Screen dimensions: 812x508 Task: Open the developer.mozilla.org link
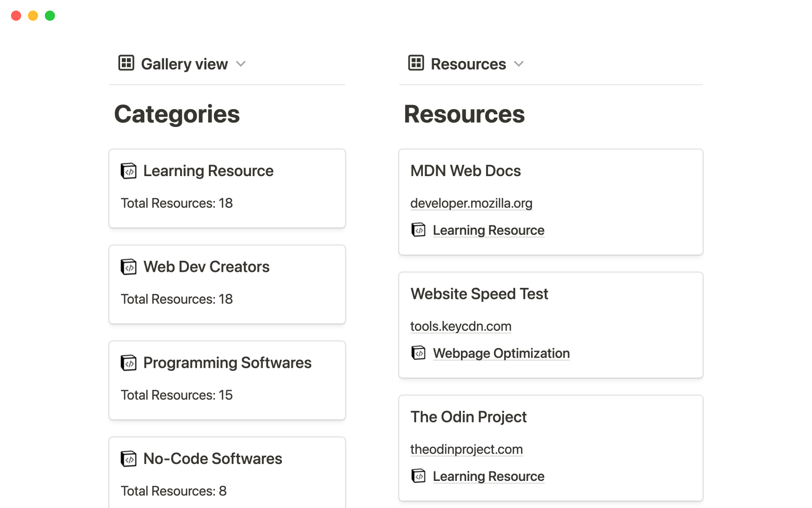pos(471,203)
